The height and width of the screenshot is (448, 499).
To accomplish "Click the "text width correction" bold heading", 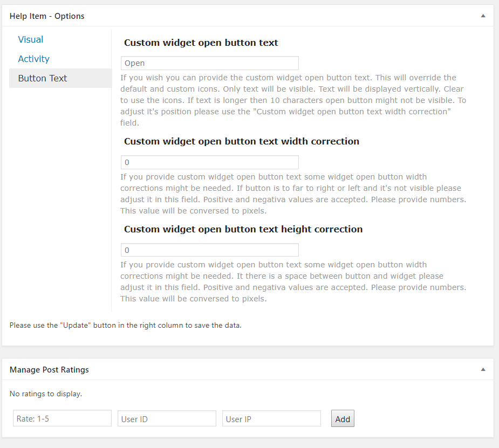I will click(x=241, y=141).
